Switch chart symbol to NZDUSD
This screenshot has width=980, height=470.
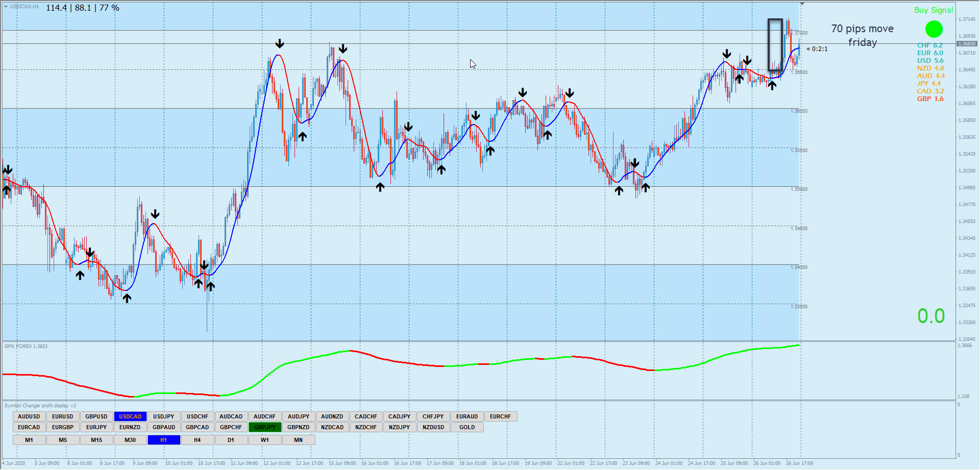point(433,427)
